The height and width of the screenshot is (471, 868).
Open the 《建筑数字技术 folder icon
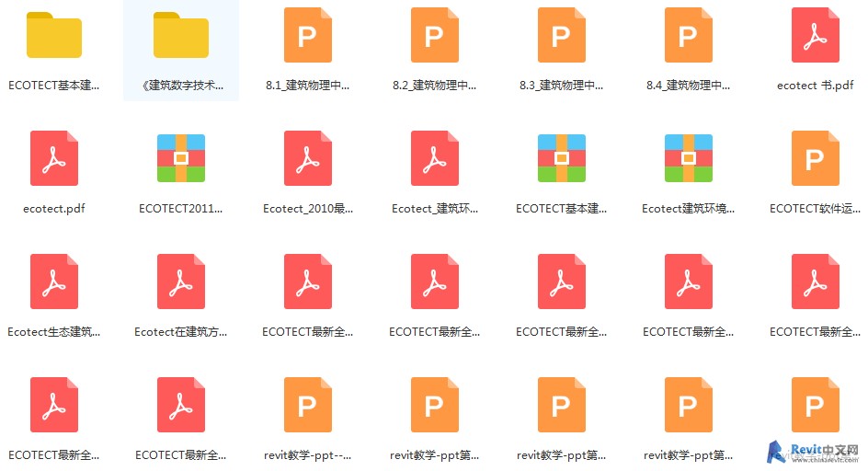coord(181,35)
